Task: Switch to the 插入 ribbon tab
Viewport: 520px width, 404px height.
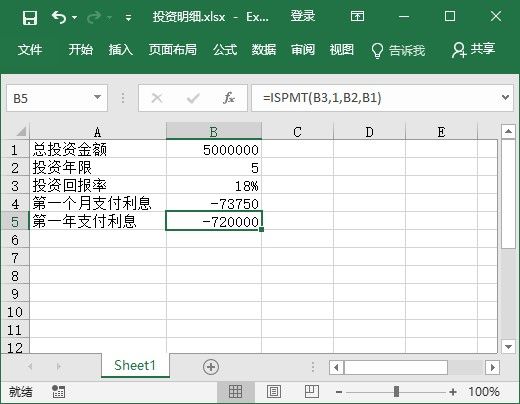Action: click(x=121, y=50)
